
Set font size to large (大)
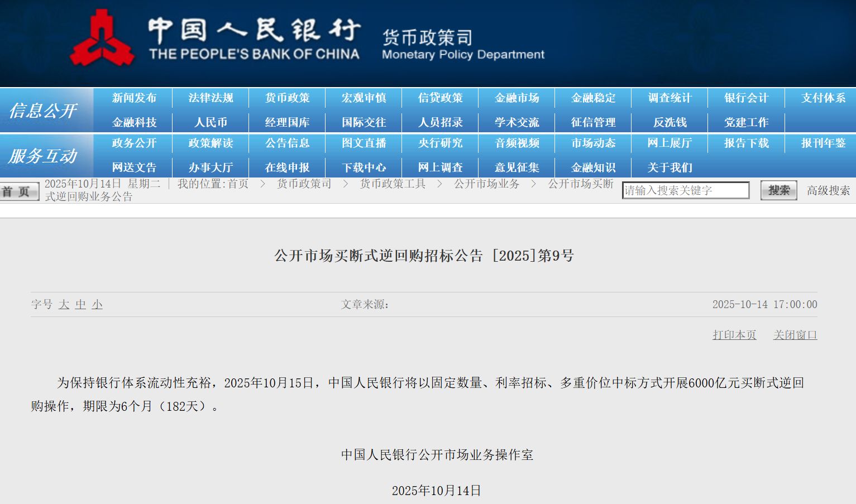point(64,305)
